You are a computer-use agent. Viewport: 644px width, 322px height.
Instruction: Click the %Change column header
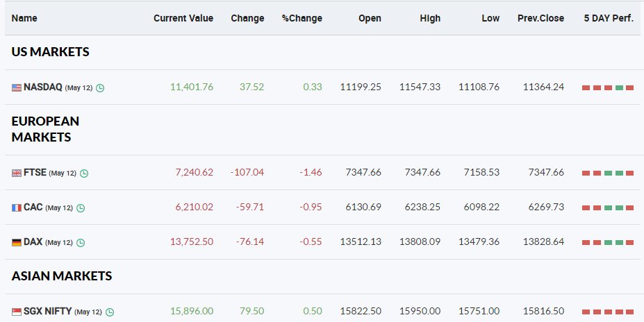tap(302, 18)
